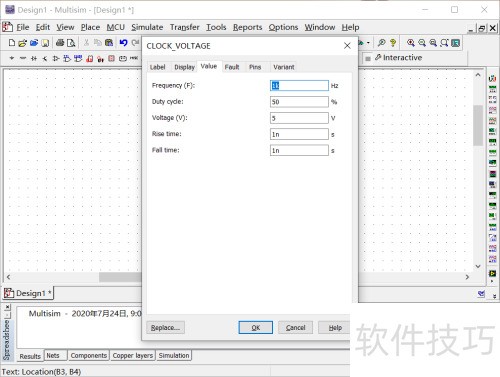Place a TTL component icon
This screenshot has width=500, height=377.
(67, 58)
